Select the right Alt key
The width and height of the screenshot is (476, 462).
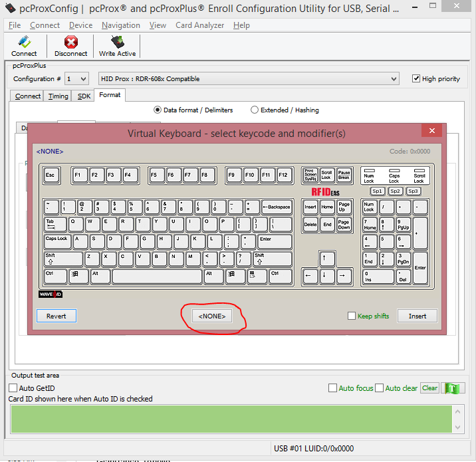click(213, 277)
